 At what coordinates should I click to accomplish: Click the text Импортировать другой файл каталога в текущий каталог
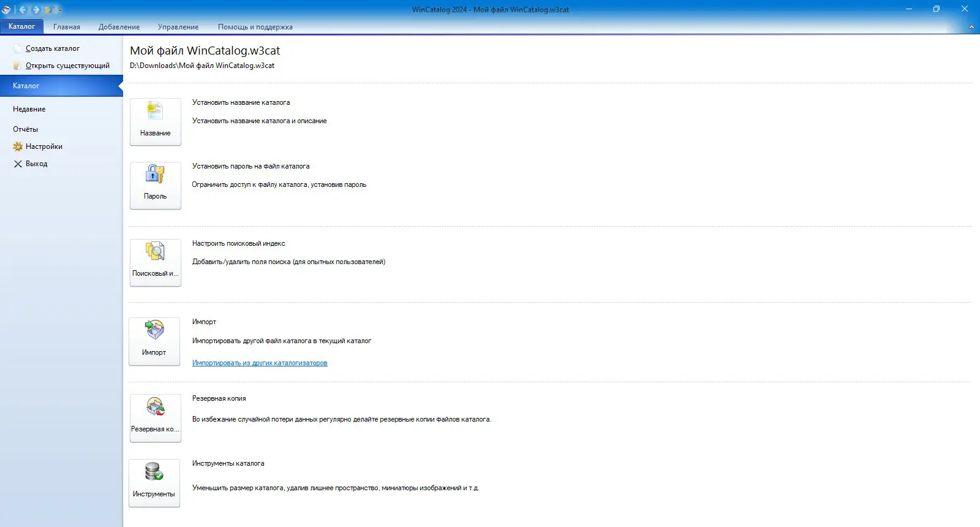(x=282, y=341)
